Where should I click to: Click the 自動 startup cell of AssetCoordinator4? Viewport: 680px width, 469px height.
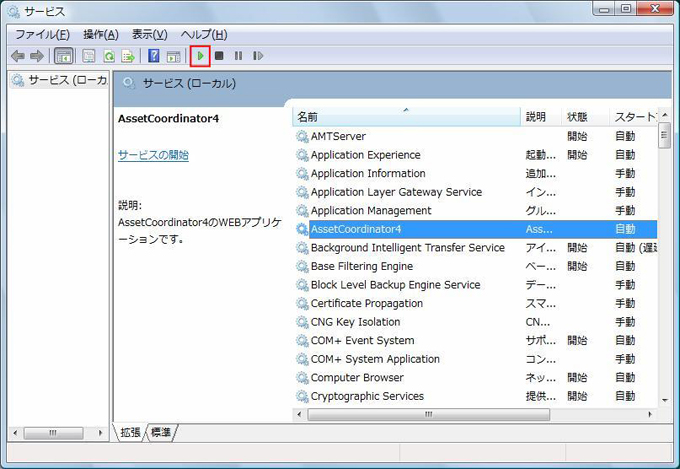tap(625, 230)
